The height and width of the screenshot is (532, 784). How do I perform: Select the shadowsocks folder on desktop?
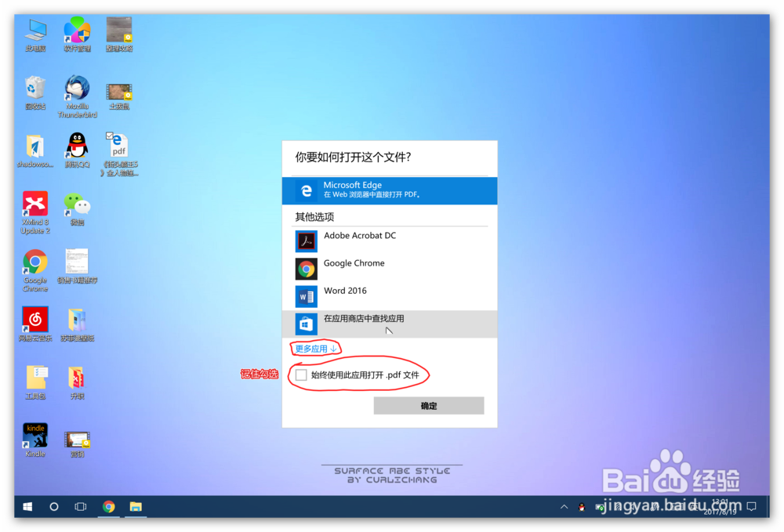coord(35,151)
